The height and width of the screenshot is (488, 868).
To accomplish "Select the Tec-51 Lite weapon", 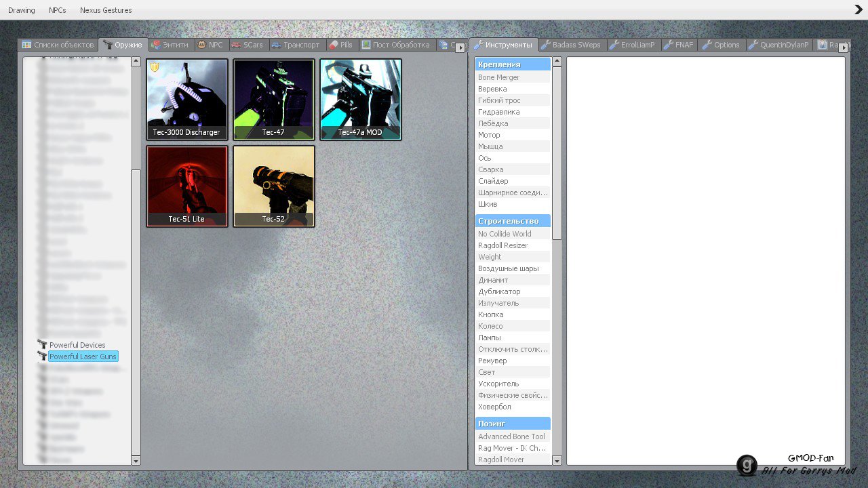I will click(x=187, y=186).
